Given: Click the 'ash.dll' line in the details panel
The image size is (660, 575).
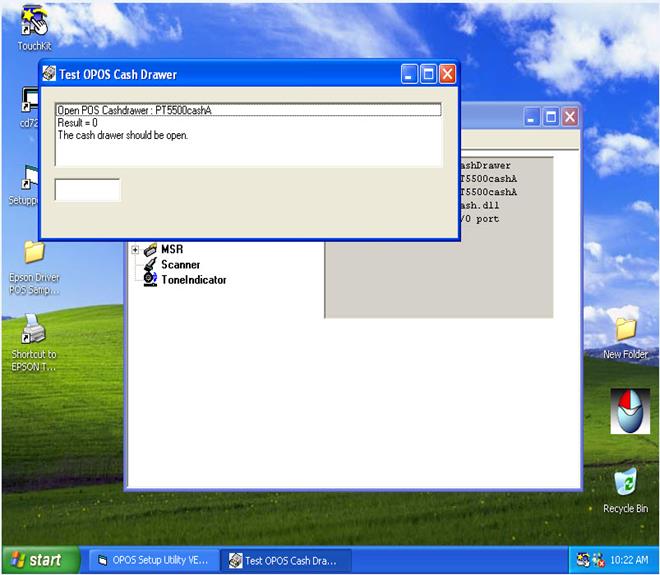Looking at the screenshot, I should (x=480, y=205).
